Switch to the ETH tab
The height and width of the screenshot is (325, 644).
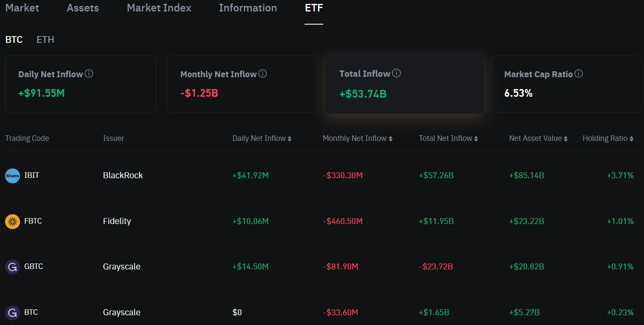45,39
